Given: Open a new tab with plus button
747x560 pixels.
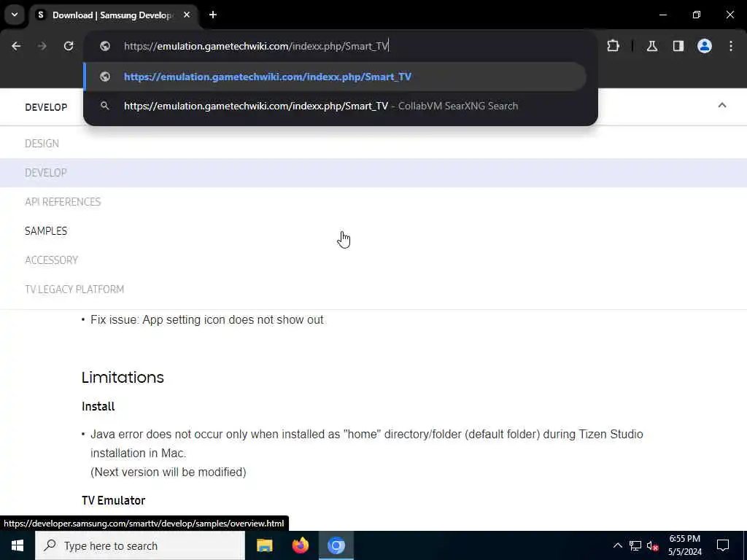Looking at the screenshot, I should click(213, 15).
